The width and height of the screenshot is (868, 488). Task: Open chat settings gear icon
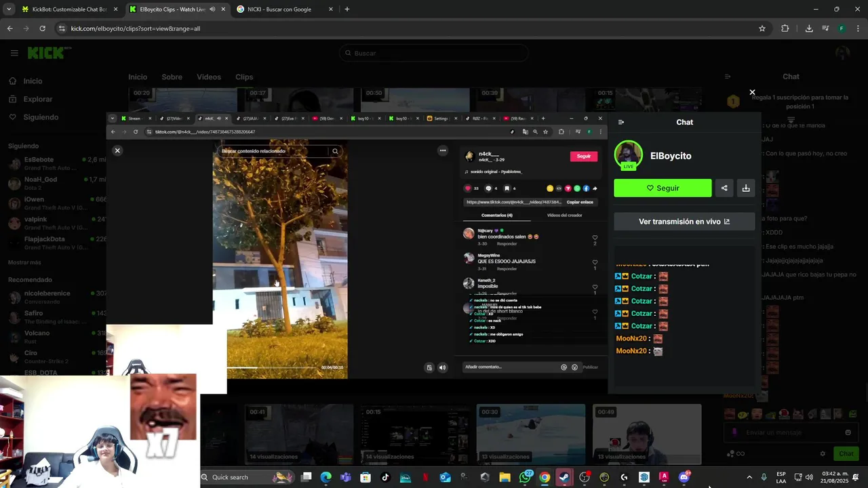[823, 453]
